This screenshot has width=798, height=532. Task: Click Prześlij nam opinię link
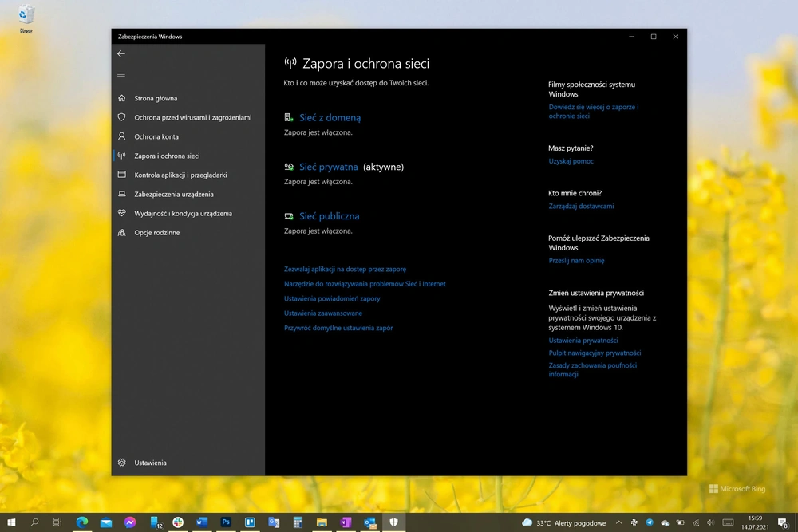[x=577, y=260]
